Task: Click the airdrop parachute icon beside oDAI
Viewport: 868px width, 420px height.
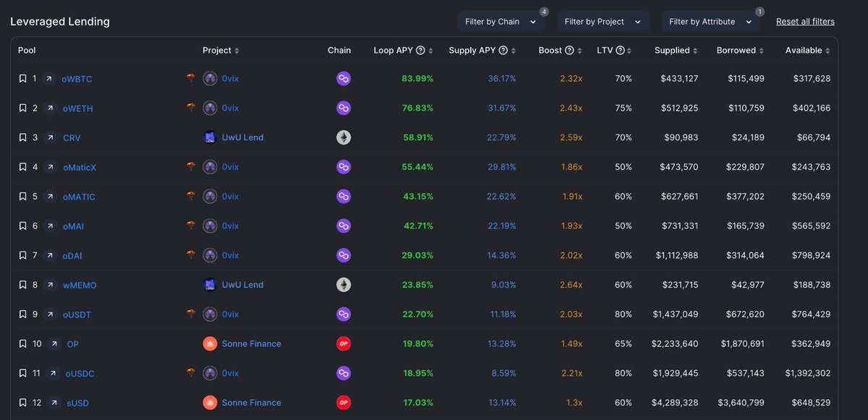Action: tap(191, 255)
